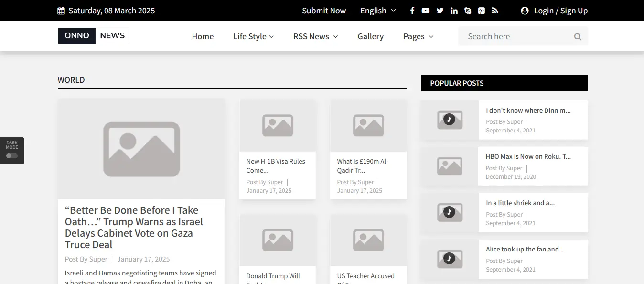
Task: Open the YouTube channel icon
Action: pyautogui.click(x=426, y=11)
